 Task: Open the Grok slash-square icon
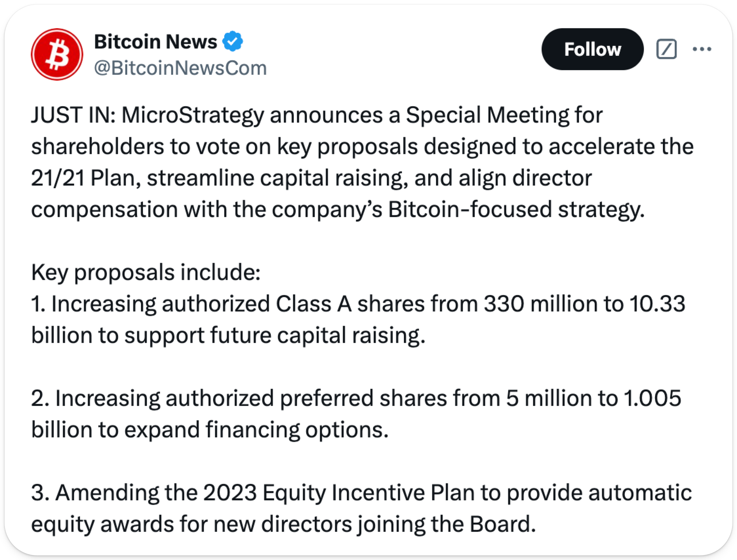point(666,49)
